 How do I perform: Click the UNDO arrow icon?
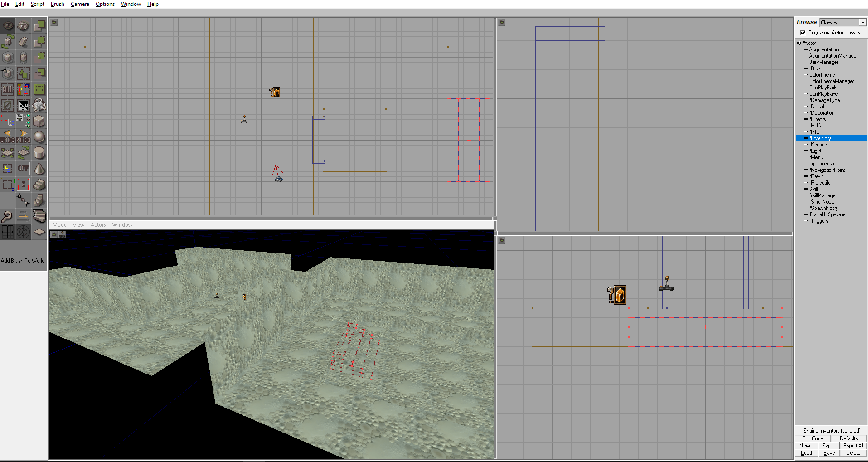[x=8, y=137]
